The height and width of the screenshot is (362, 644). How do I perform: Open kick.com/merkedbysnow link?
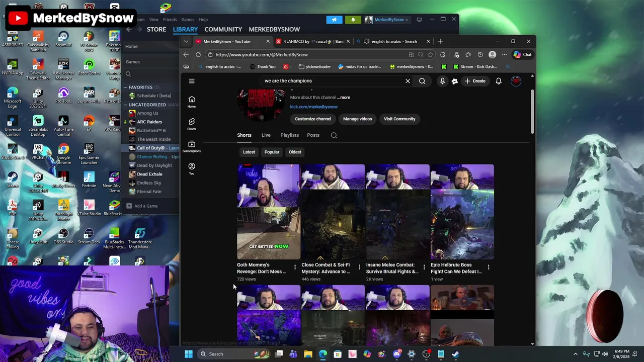[x=313, y=107]
